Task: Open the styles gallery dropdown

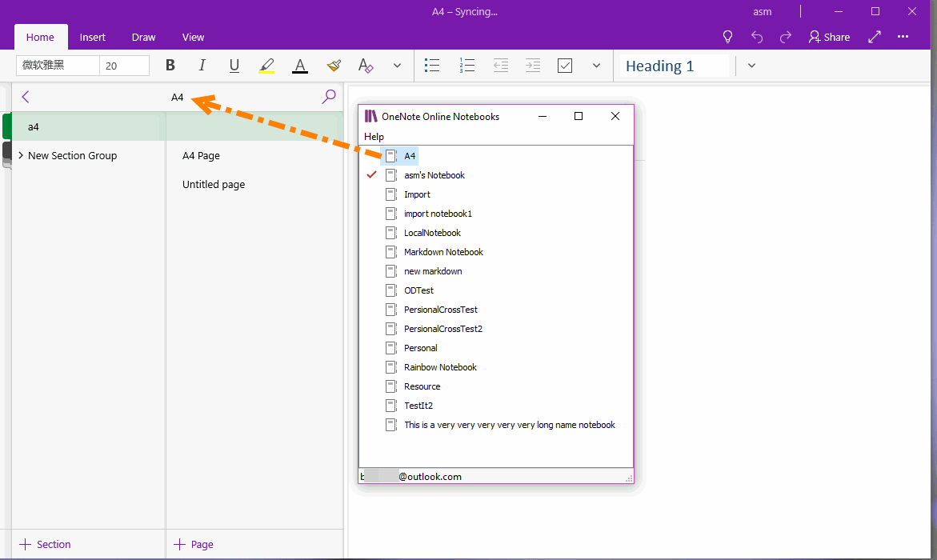Action: tap(751, 66)
